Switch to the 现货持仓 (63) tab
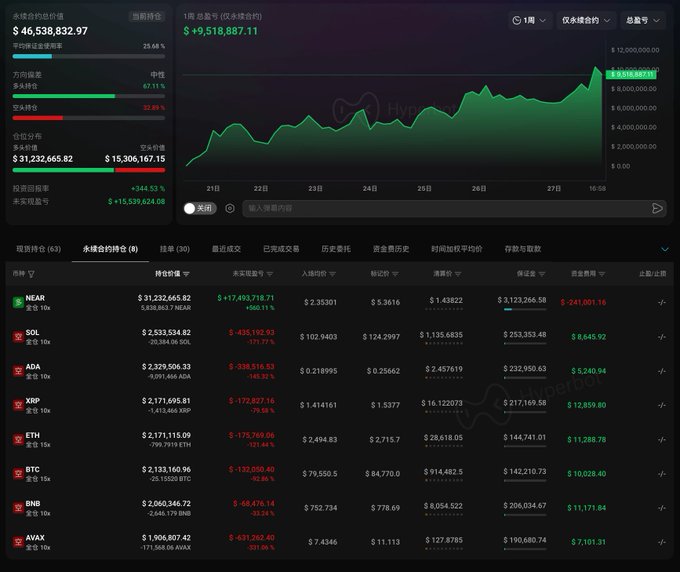680x572 pixels. 39,249
